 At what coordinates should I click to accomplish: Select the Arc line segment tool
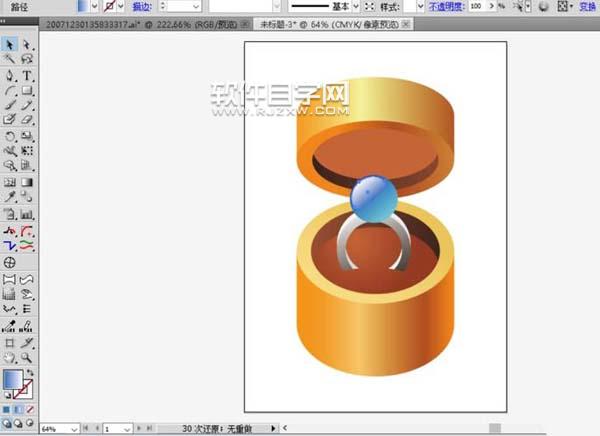pos(10,91)
